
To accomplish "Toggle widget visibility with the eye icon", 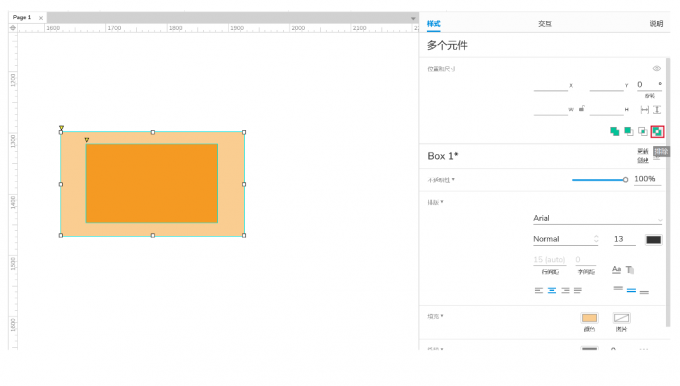I will coord(657,69).
